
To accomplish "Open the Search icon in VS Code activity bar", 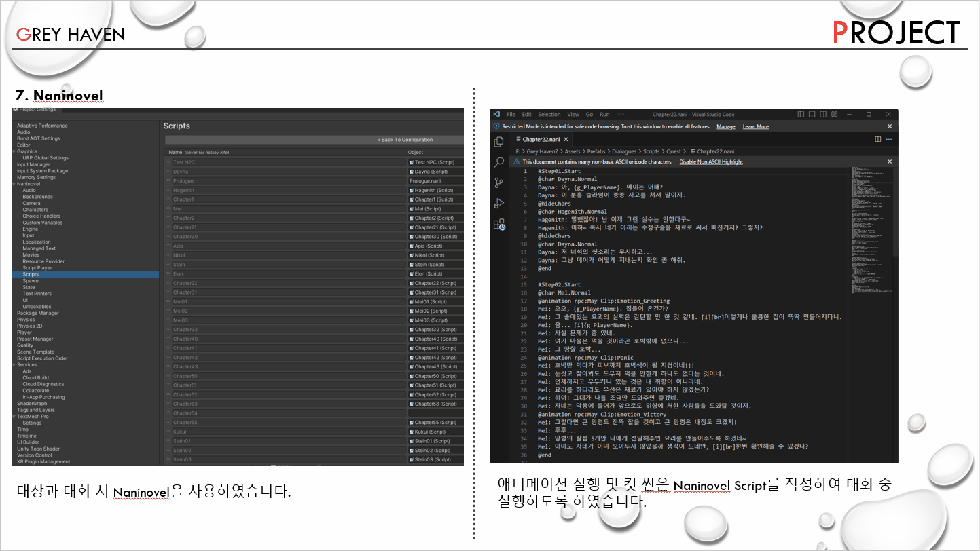I will click(x=499, y=162).
